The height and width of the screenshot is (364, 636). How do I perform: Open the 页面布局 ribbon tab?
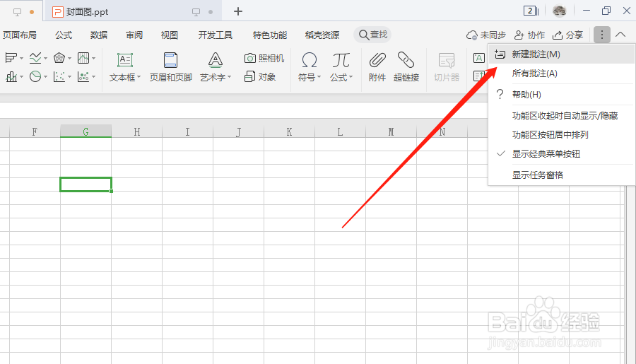(x=20, y=35)
